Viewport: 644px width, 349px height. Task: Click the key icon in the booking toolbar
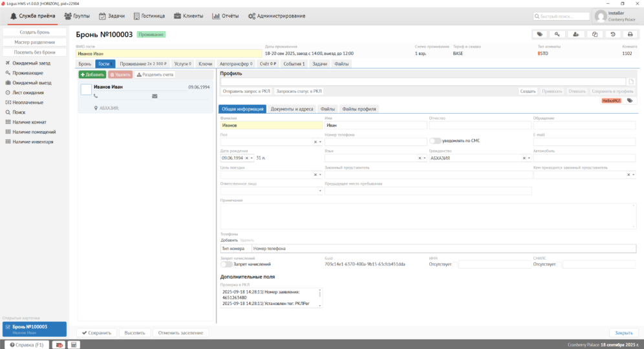[x=557, y=34]
